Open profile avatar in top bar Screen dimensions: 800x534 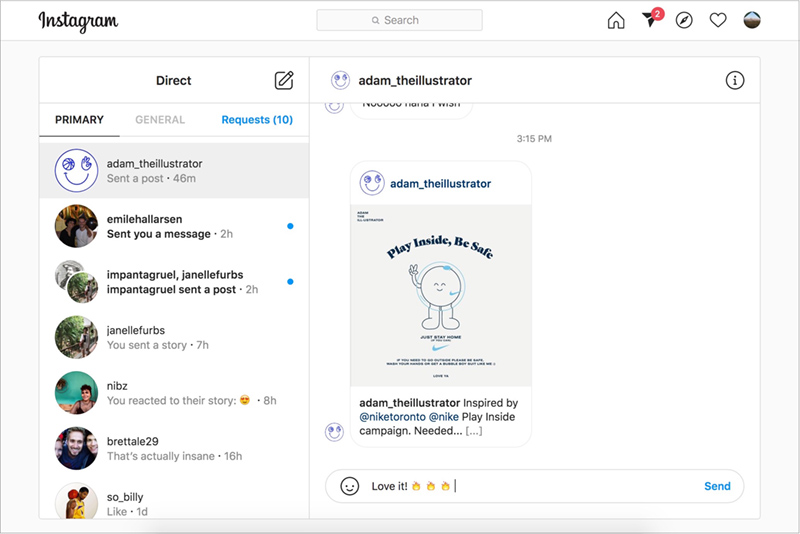(752, 20)
